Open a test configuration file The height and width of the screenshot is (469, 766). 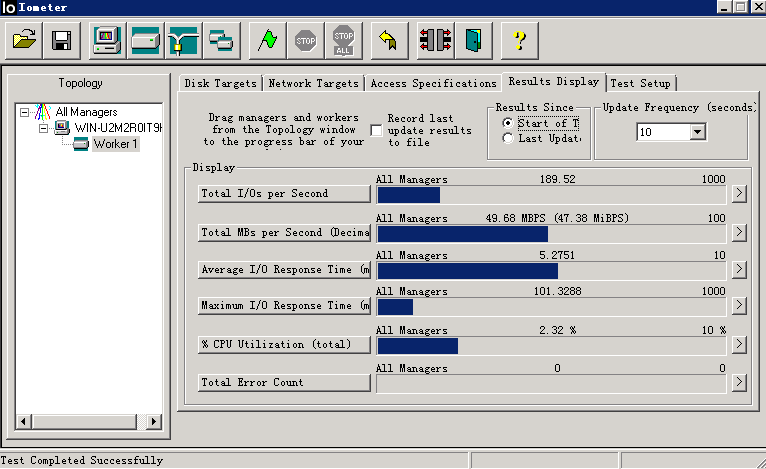[x=24, y=41]
